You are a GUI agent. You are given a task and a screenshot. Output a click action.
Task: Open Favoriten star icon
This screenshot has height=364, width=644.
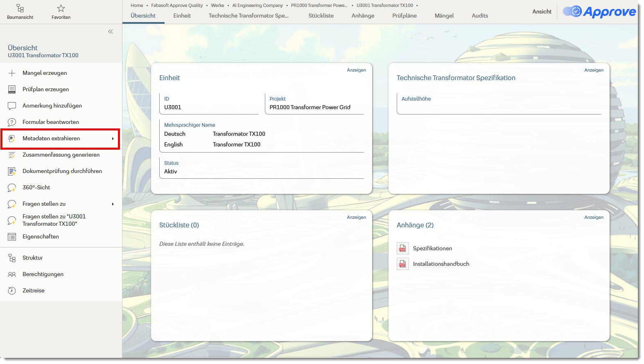coord(61,8)
